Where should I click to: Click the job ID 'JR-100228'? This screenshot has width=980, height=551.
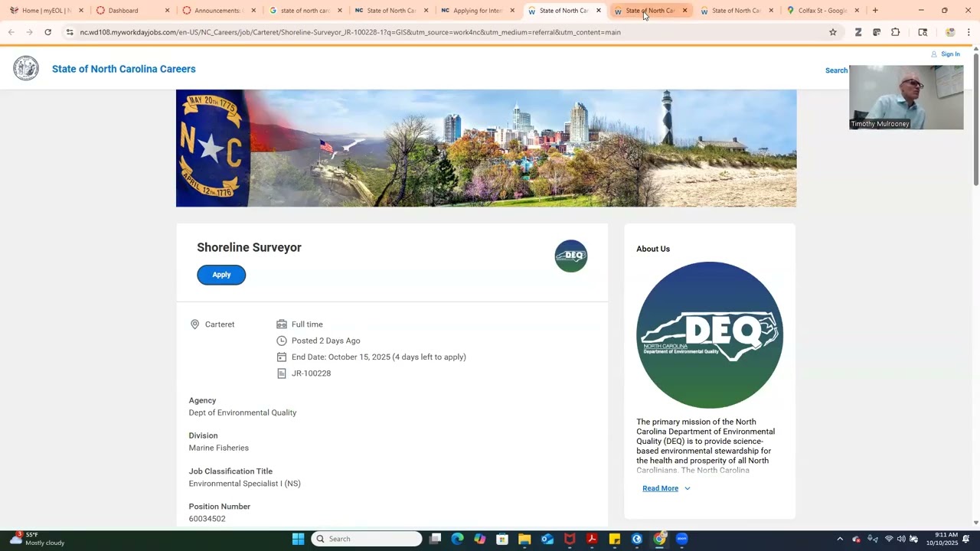click(311, 373)
